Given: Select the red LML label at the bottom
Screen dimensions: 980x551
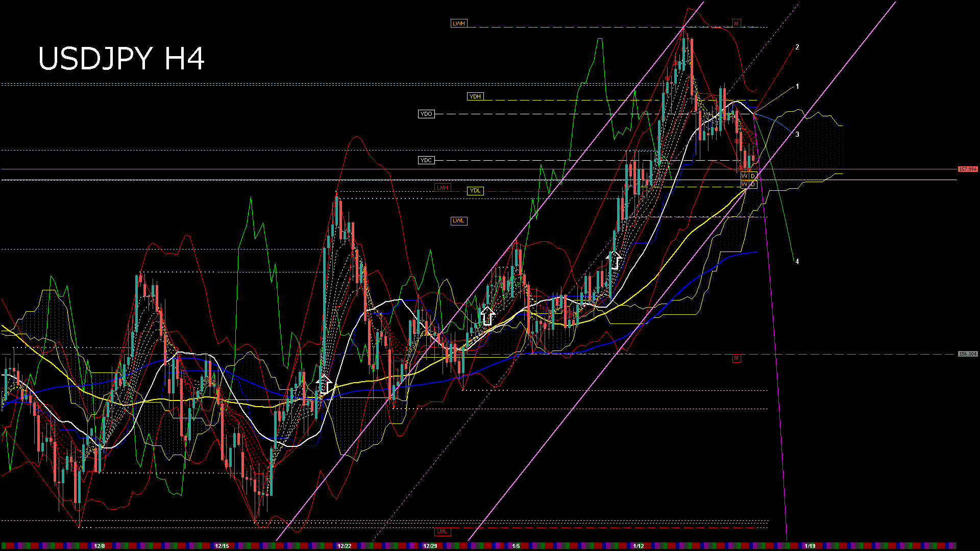Looking at the screenshot, I should point(442,532).
